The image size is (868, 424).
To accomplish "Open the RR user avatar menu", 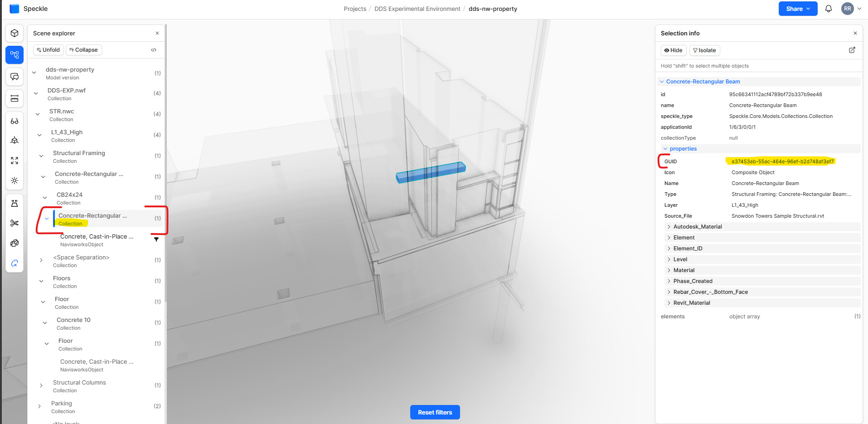I will (x=847, y=9).
